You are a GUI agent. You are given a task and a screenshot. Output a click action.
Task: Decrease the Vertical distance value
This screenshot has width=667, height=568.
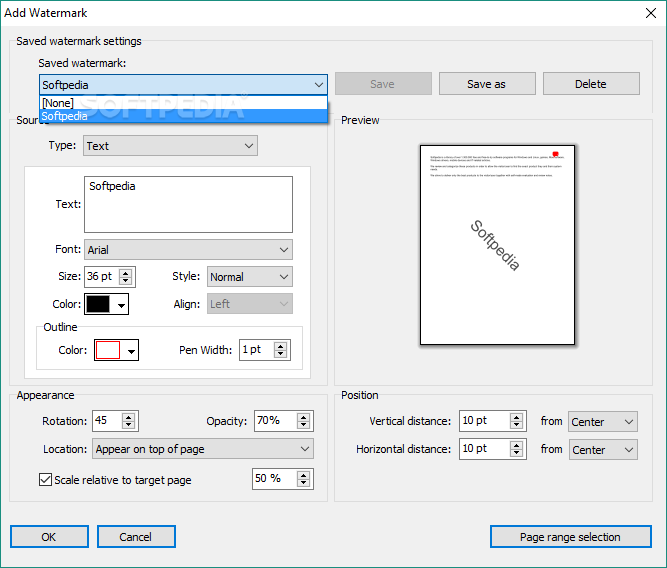tap(516, 425)
